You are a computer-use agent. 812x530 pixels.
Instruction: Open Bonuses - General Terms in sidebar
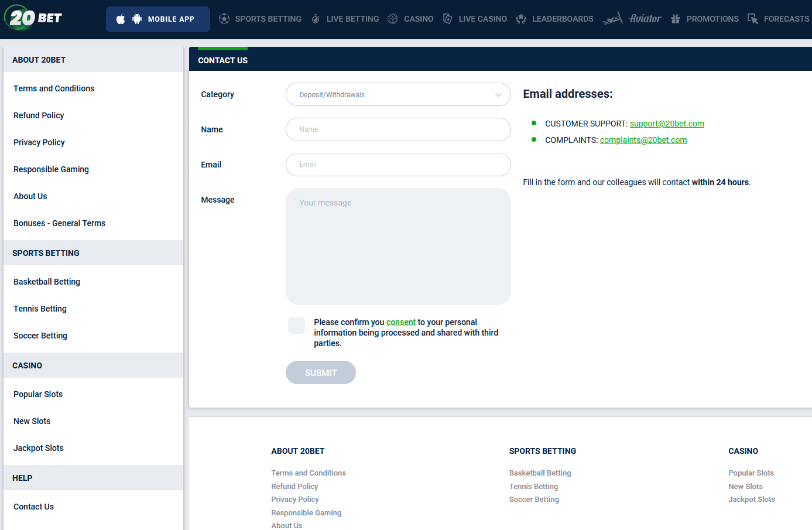(x=59, y=223)
